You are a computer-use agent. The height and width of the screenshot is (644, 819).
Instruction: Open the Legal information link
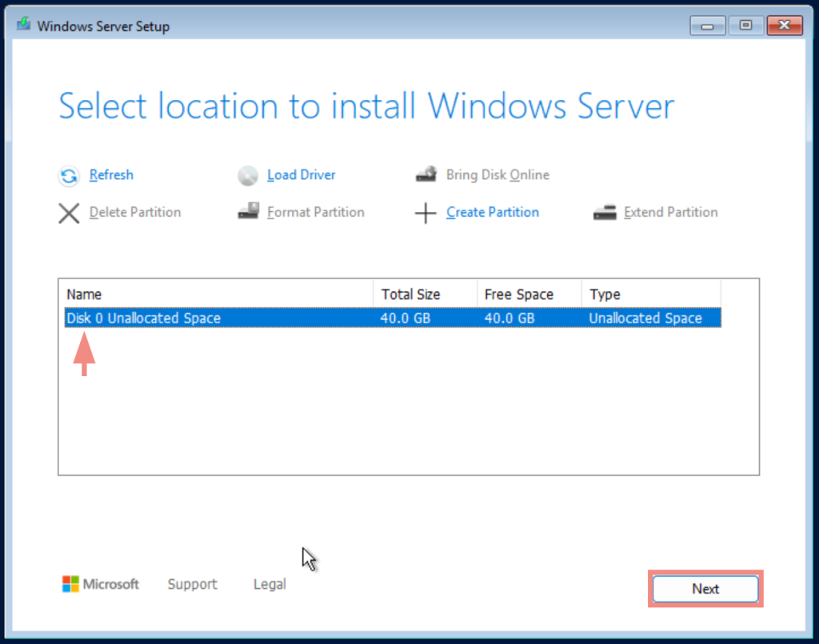[269, 584]
